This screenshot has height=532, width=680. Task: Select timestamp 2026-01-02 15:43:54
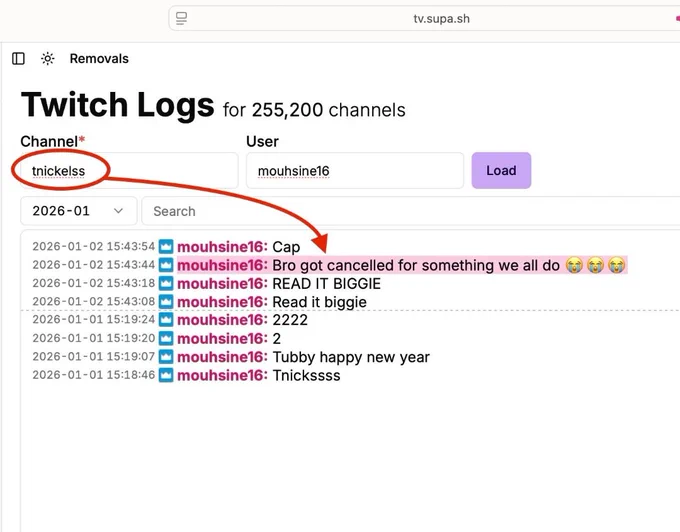[x=94, y=246]
